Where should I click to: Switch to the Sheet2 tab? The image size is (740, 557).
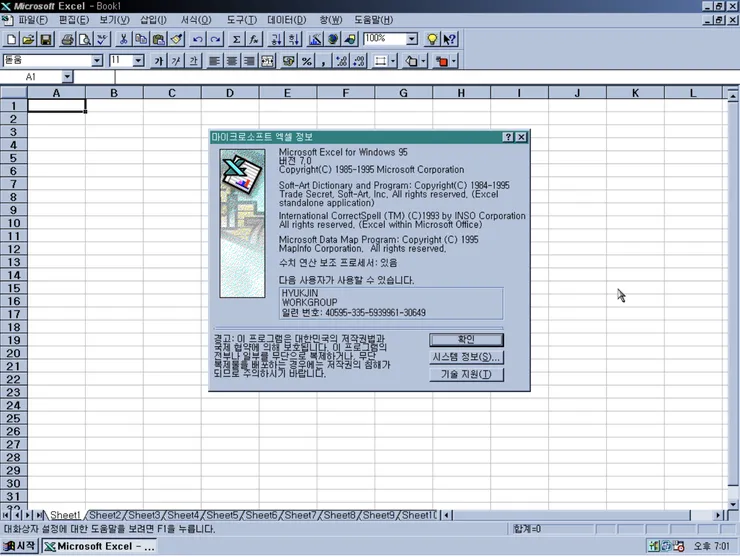[x=105, y=515]
